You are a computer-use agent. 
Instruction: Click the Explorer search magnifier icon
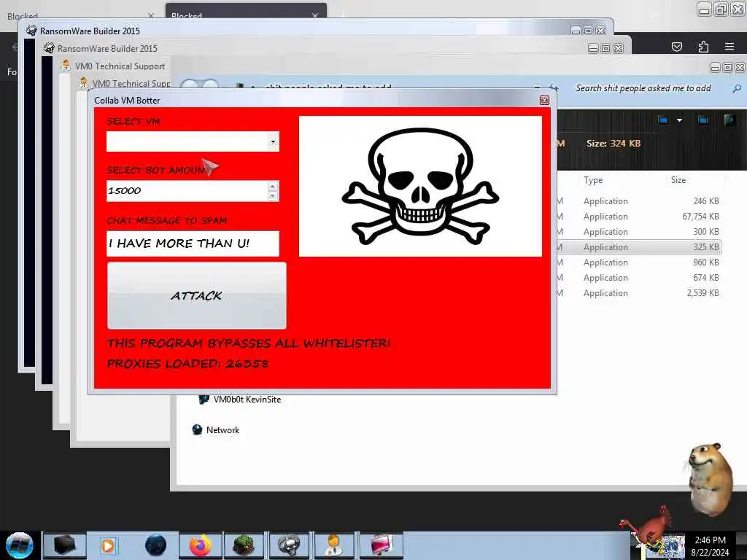737,88
